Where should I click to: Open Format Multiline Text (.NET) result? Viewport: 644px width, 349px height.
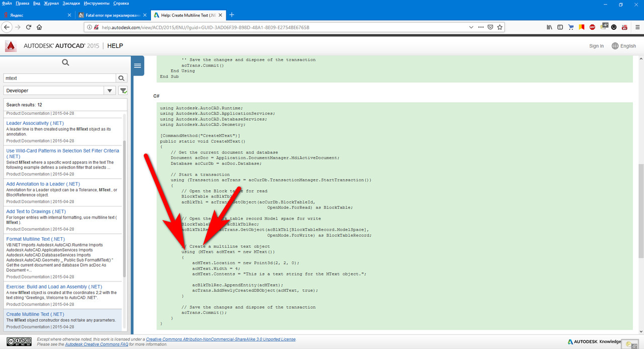[x=35, y=239]
